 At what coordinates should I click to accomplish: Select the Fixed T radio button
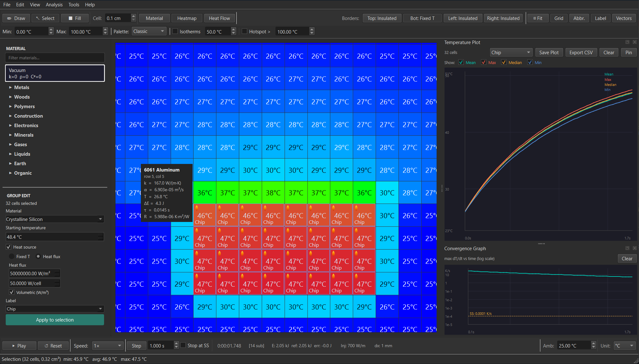click(12, 257)
